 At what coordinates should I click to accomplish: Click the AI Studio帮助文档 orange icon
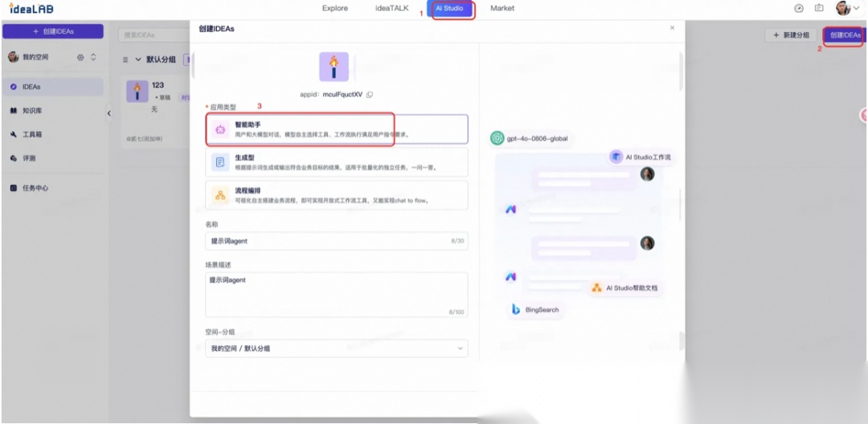point(596,288)
